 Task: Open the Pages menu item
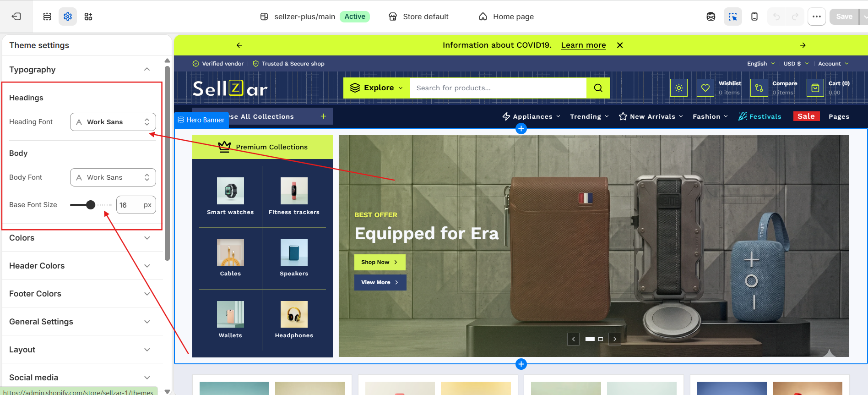tap(839, 116)
